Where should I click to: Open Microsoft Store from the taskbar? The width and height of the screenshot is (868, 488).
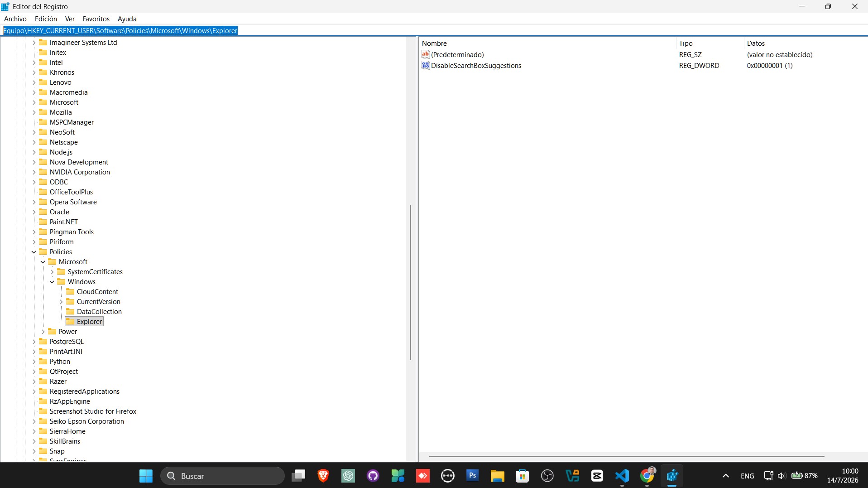(523, 476)
